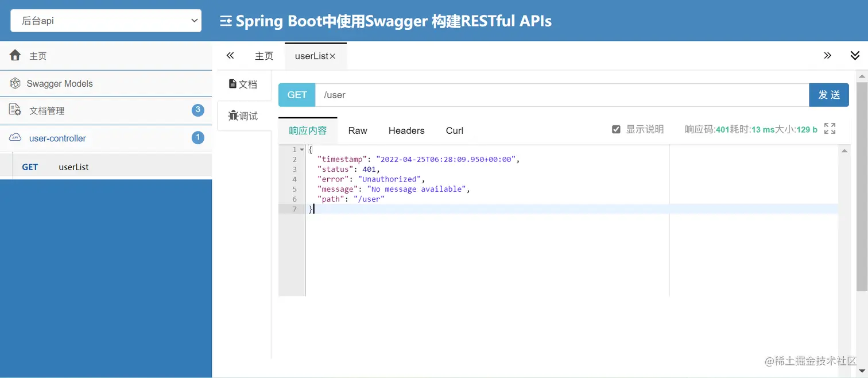Toggle the 显示说明 checkbox
Screen dimensions: 868x378
point(616,129)
